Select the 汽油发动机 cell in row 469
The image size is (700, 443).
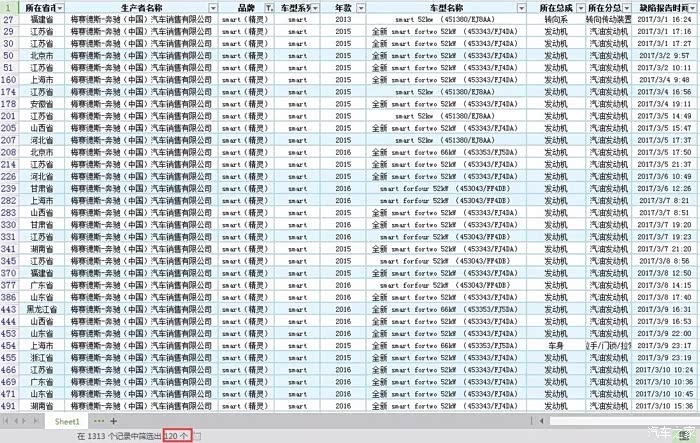tap(608, 381)
